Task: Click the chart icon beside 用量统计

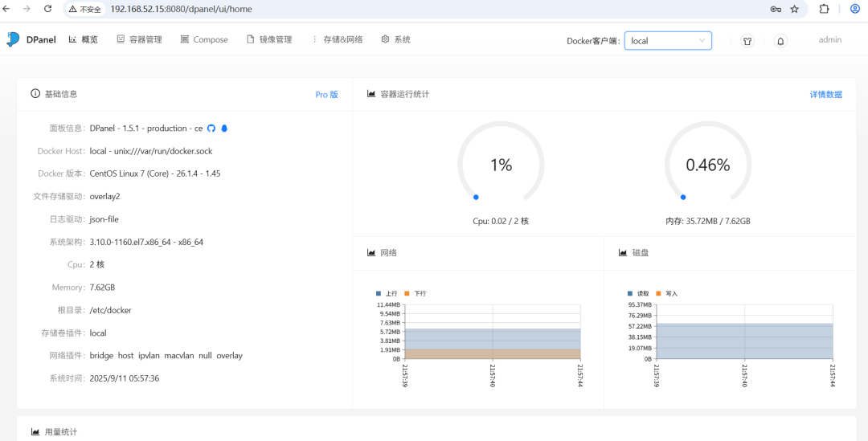Action: click(35, 431)
